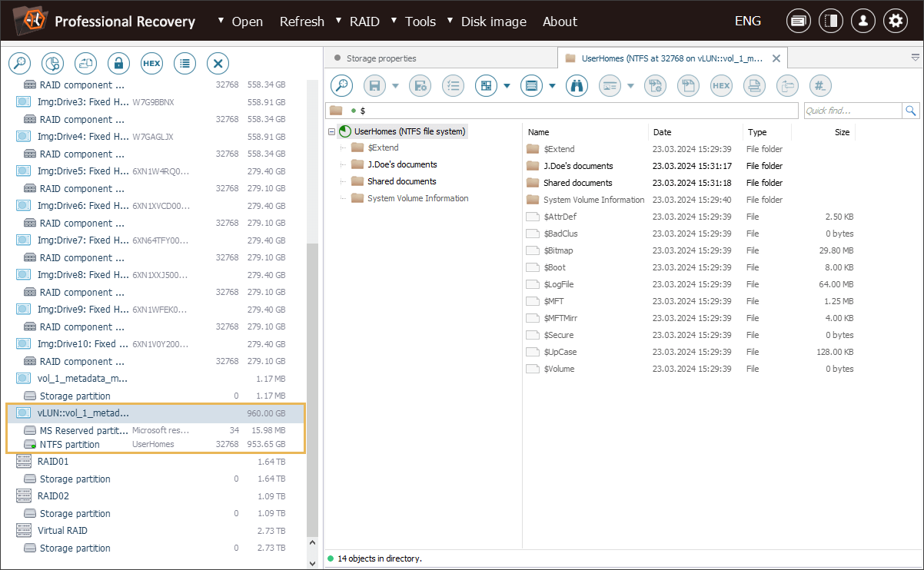Click the partition manager pie-chart icon

click(52, 63)
